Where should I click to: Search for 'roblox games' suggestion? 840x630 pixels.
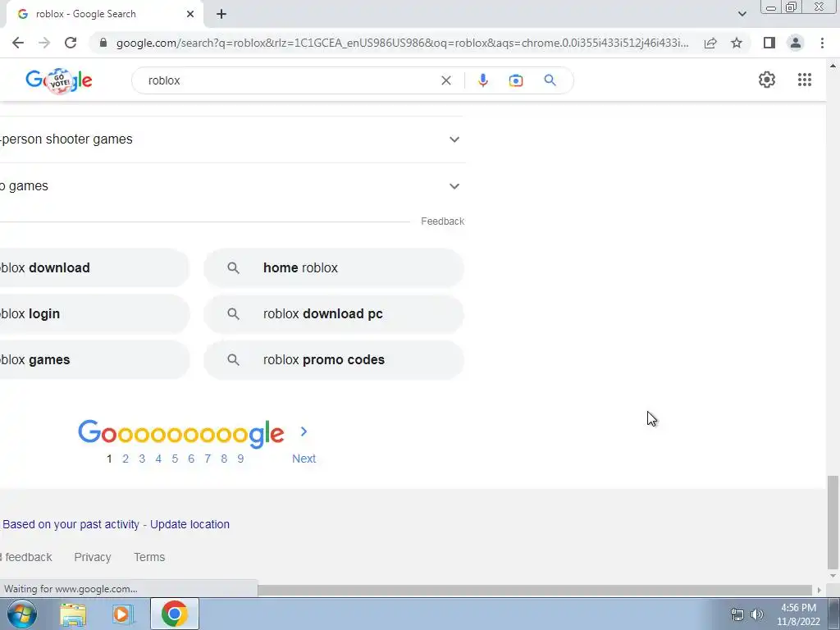[x=94, y=360]
